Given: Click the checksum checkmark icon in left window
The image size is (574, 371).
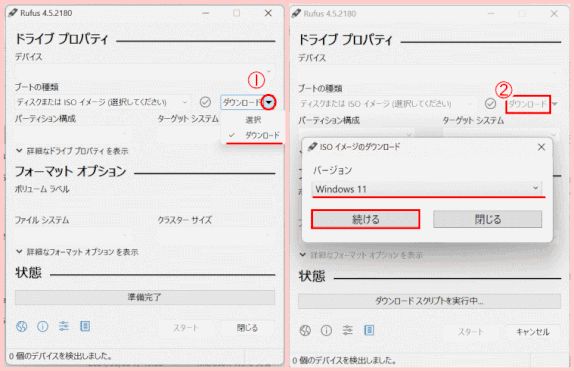Looking at the screenshot, I should 205,102.
